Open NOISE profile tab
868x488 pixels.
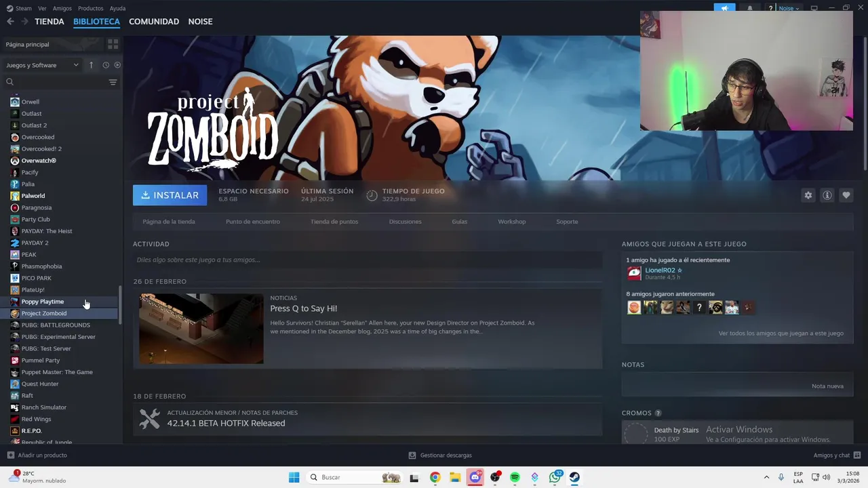[x=200, y=22]
